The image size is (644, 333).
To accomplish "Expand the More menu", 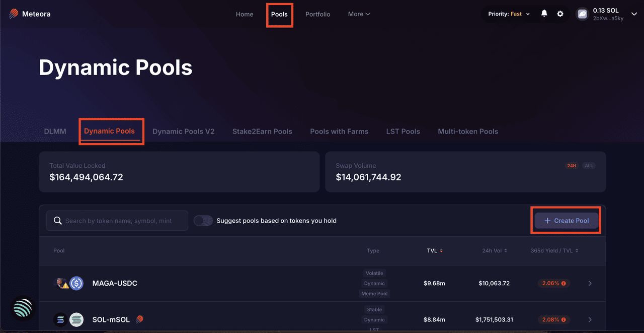I will pyautogui.click(x=359, y=14).
